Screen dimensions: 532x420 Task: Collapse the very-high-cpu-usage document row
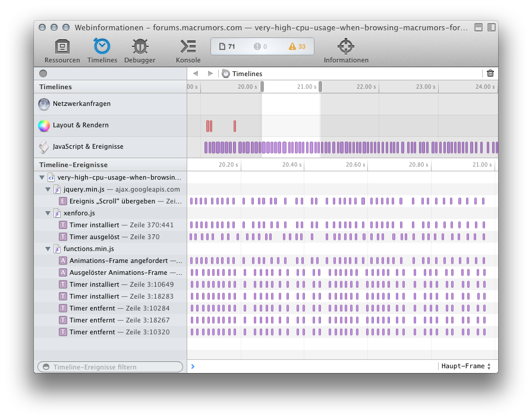pyautogui.click(x=42, y=177)
